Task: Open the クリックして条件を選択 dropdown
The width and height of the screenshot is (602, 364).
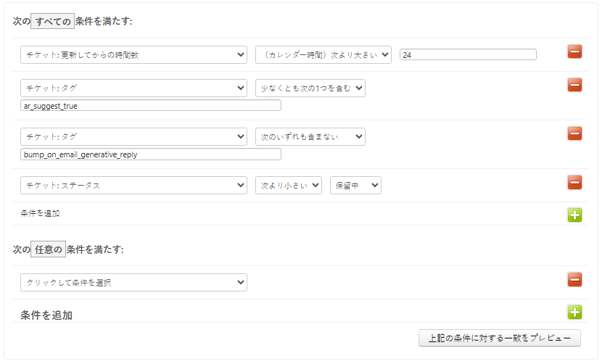Action: 133,283
